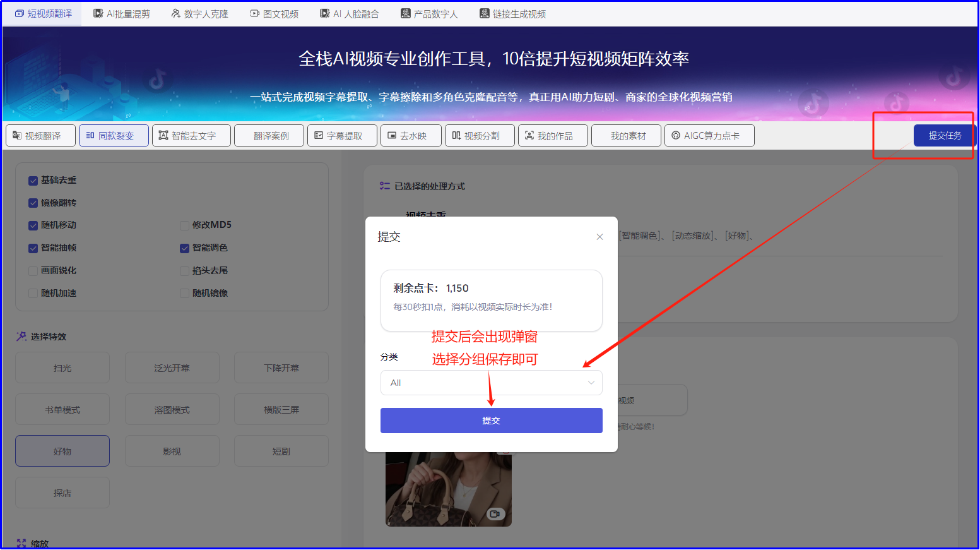Select the 扫光 effect
This screenshot has width=980, height=550.
(x=62, y=368)
